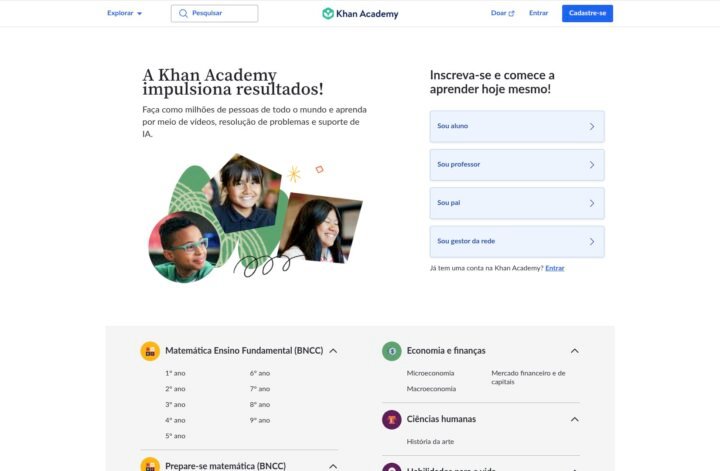Viewport: 720px width, 471px height.
Task: Go to the 6º ano math course
Action: click(x=260, y=373)
